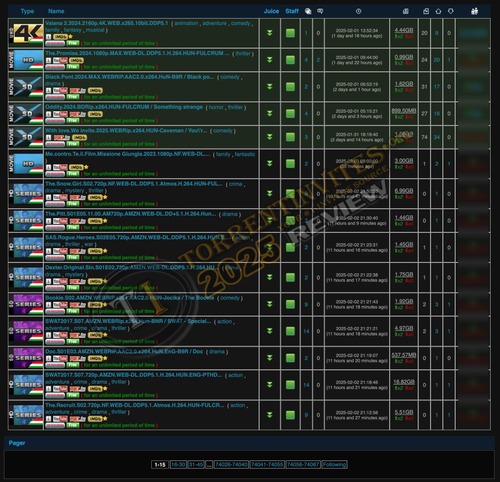Viewport: 500px width, 482px height.
Task: Open IMDb badge for With love.We invite
Action: tap(79, 137)
